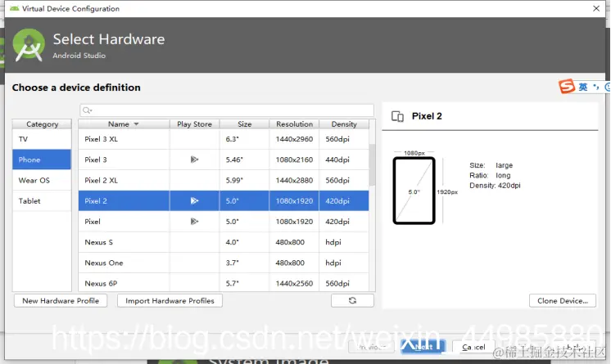Screen dimensions: 611x364
Task: Click Clone Device button
Action: [563, 300]
